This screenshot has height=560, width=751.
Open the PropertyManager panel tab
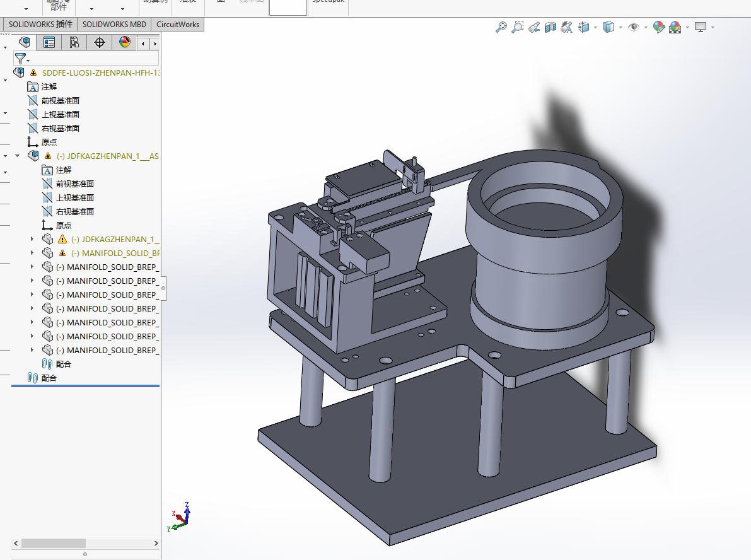pyautogui.click(x=49, y=42)
